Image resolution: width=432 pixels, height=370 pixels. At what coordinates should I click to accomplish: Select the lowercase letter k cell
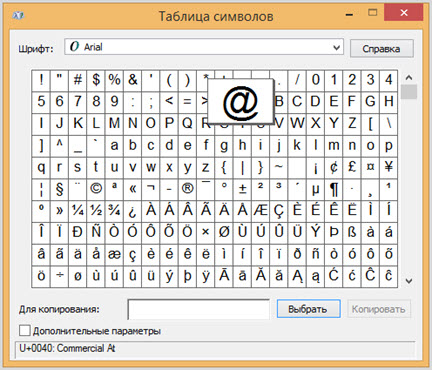click(297, 146)
